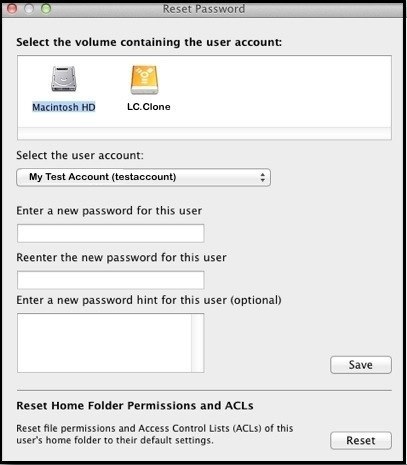This screenshot has width=407, height=465.
Task: Click the Reset Password title bar
Action: point(204,9)
